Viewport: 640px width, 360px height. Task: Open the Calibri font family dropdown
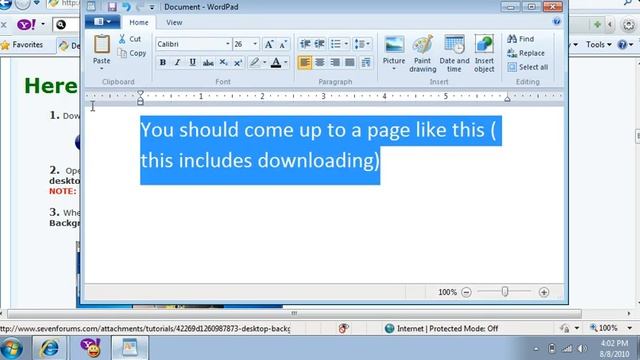pos(228,44)
